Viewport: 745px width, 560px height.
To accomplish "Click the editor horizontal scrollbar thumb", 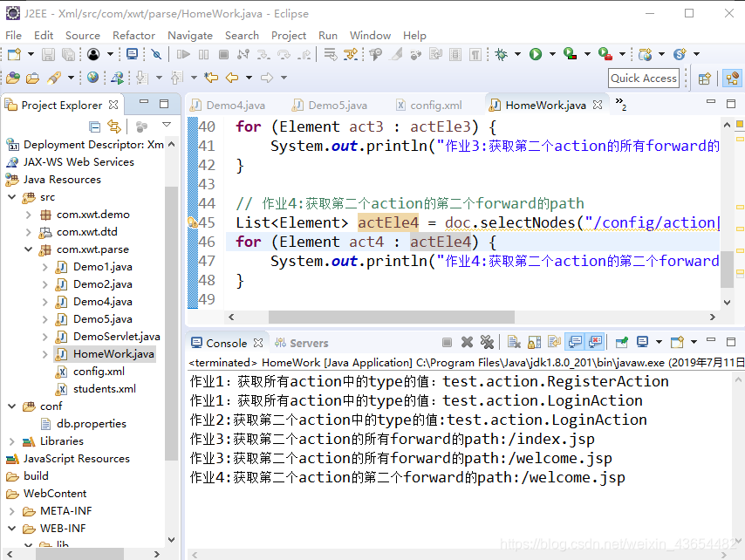I will pos(391,317).
